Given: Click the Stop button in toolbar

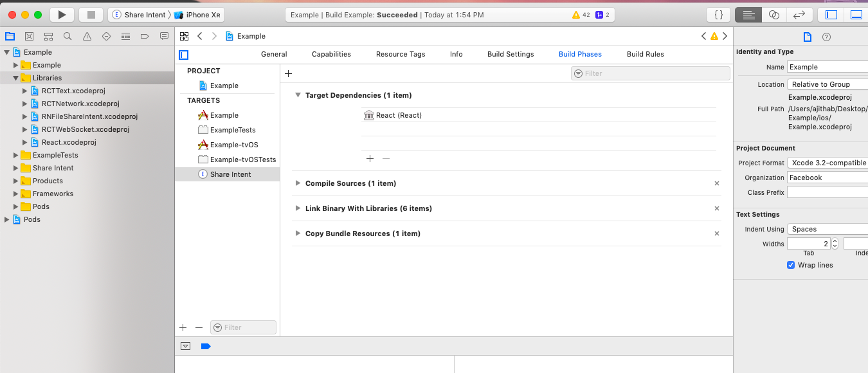Looking at the screenshot, I should (x=91, y=15).
